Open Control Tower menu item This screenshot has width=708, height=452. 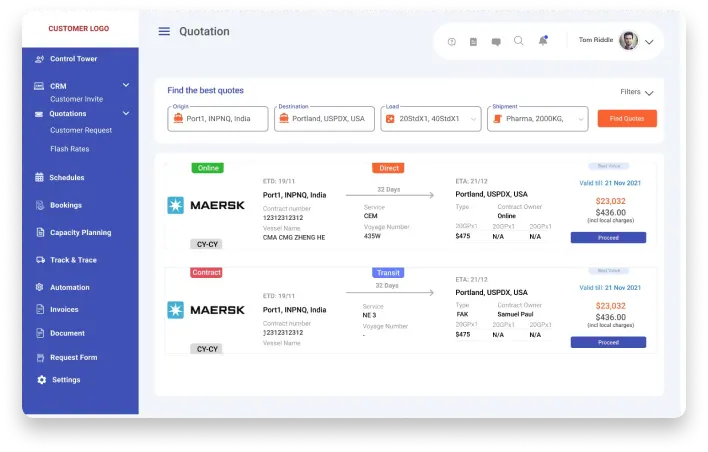point(74,59)
